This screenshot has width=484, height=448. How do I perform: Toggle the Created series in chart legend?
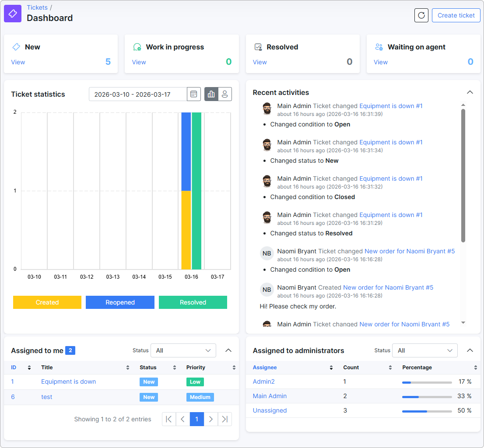[47, 302]
